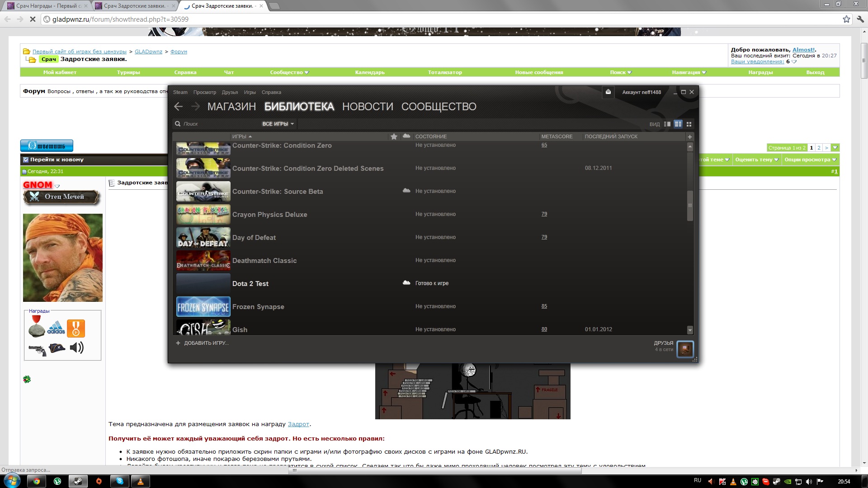Click the add column plus icon
This screenshot has height=488, width=868.
tap(689, 136)
